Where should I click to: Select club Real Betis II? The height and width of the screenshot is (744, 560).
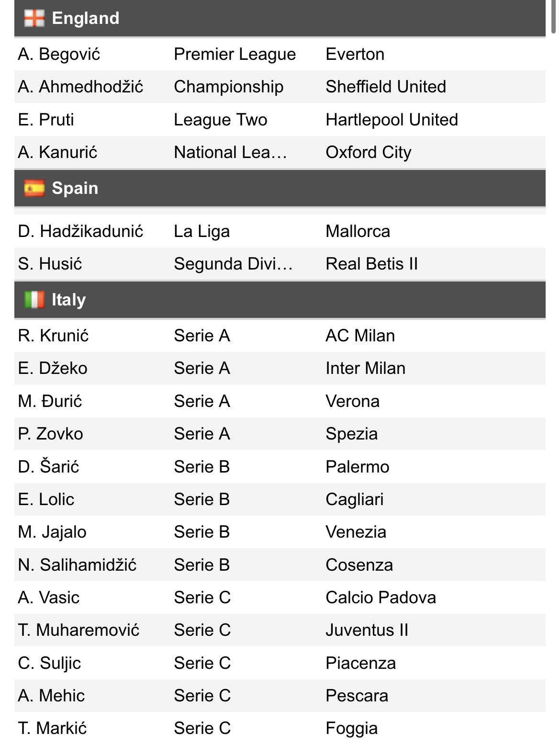(371, 264)
